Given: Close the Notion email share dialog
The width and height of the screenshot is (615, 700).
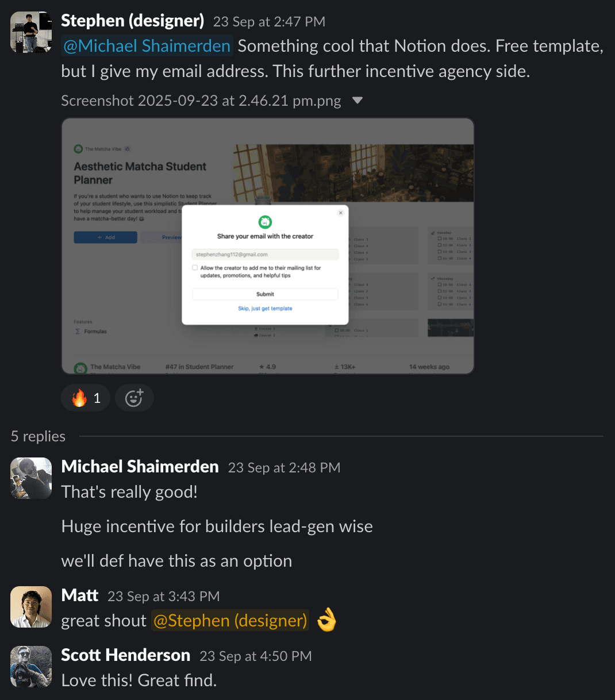Looking at the screenshot, I should pyautogui.click(x=341, y=213).
